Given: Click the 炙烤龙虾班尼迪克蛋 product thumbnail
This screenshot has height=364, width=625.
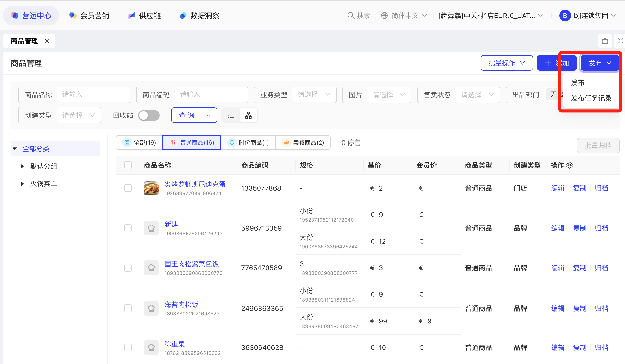Looking at the screenshot, I should click(x=151, y=188).
